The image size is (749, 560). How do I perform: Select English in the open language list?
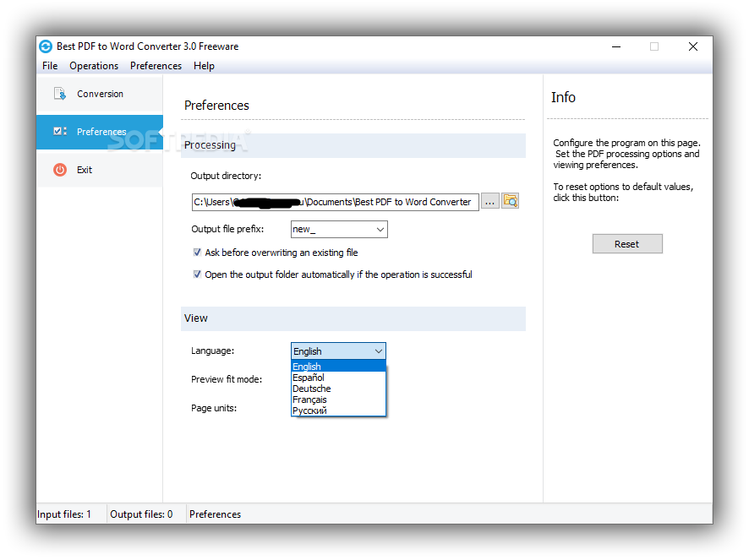[x=338, y=367]
